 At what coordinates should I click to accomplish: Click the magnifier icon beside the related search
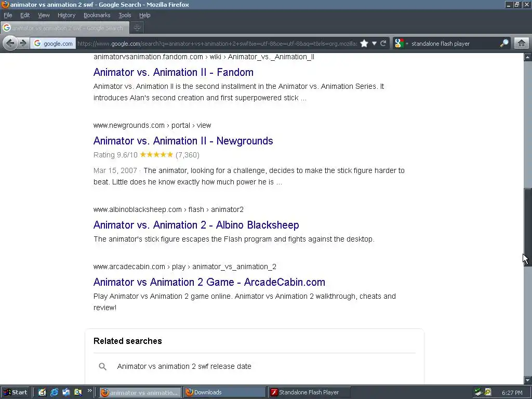pyautogui.click(x=102, y=366)
